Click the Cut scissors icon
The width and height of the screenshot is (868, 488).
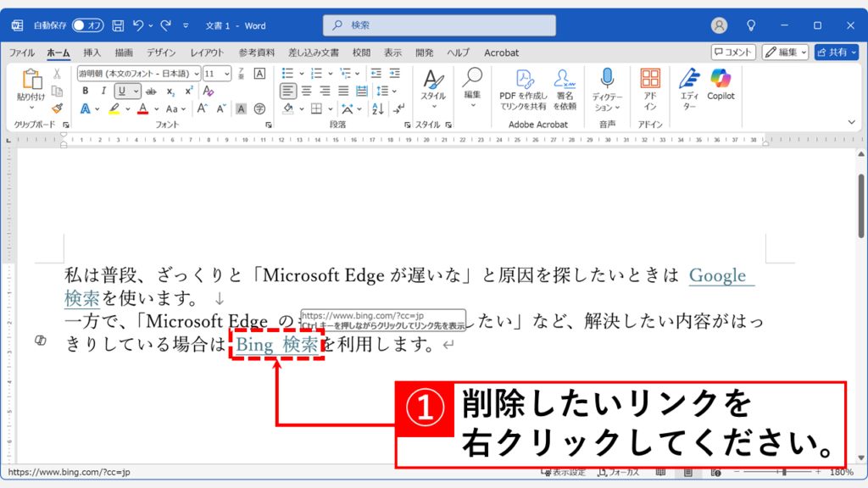coord(57,74)
